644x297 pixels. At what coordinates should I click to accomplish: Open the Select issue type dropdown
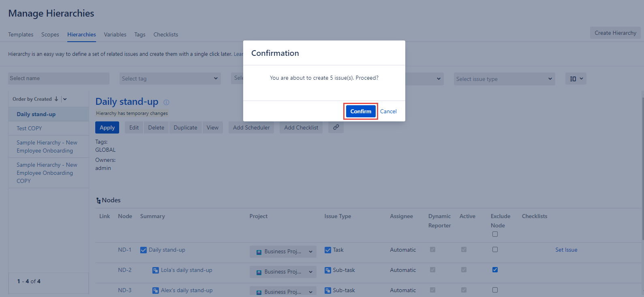coord(504,79)
